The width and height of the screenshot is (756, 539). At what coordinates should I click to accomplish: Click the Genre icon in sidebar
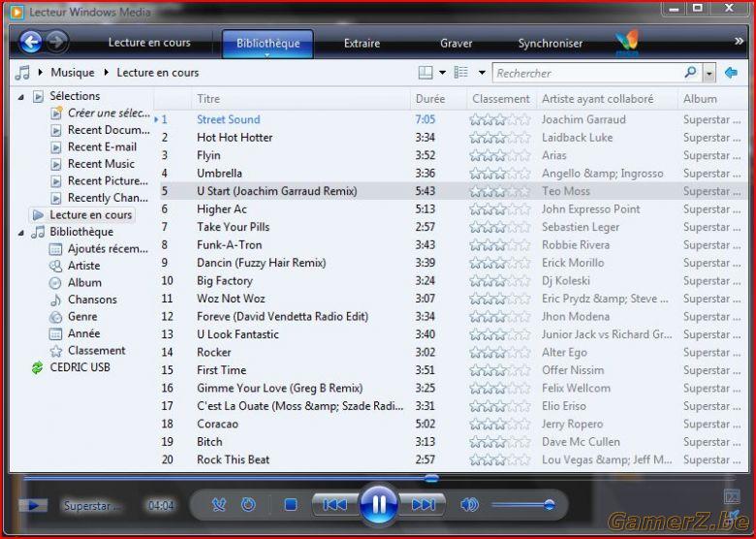[56, 317]
